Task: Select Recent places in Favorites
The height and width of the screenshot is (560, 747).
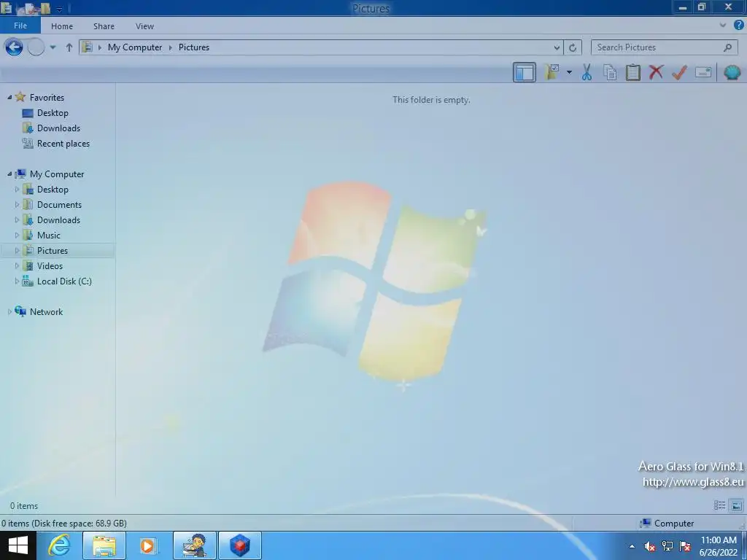Action: [x=63, y=144]
